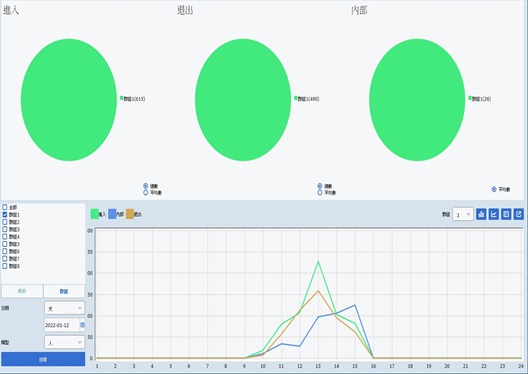The height and width of the screenshot is (374, 528).
Task: Click the export chart icon
Action: (519, 214)
